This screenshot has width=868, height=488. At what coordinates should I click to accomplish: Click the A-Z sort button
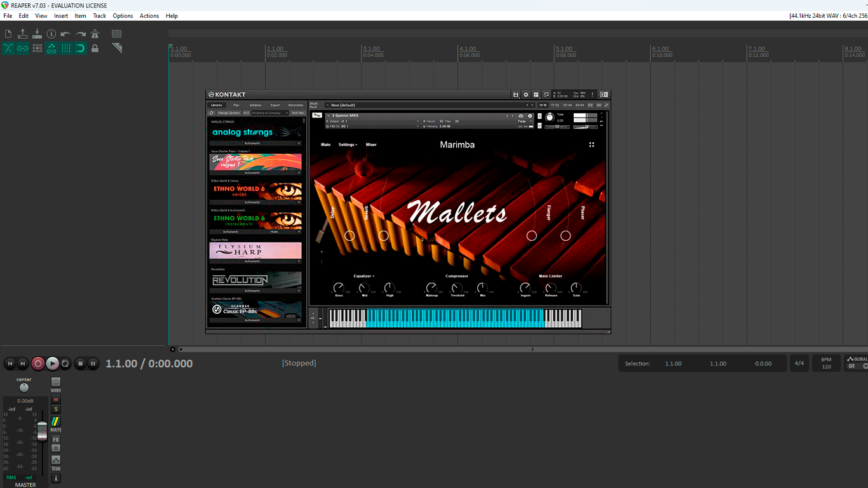coord(247,112)
